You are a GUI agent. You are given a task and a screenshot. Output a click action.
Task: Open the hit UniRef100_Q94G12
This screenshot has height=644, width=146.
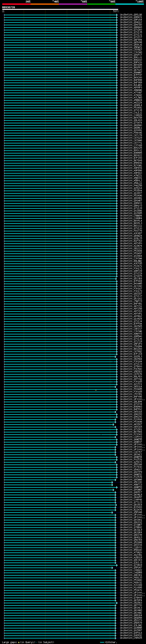click(131, 22)
